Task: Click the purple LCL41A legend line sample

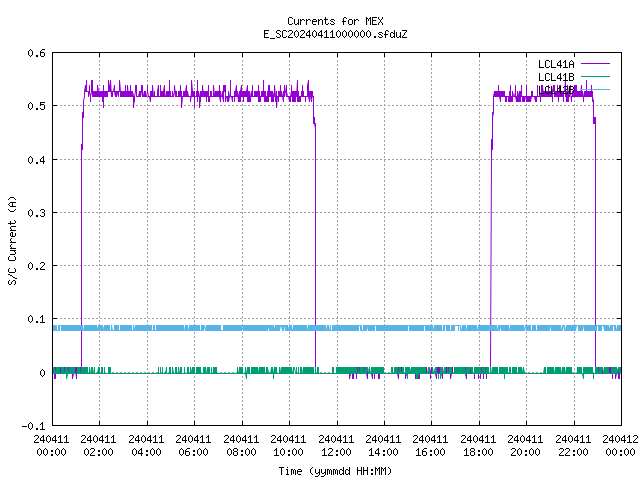Action: coord(595,64)
